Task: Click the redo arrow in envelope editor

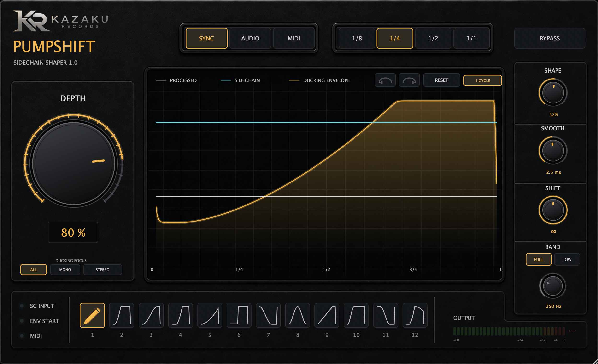Action: pos(409,80)
